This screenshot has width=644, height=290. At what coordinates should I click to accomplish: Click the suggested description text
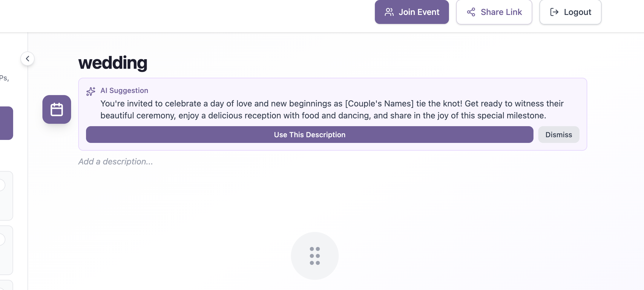(332, 109)
